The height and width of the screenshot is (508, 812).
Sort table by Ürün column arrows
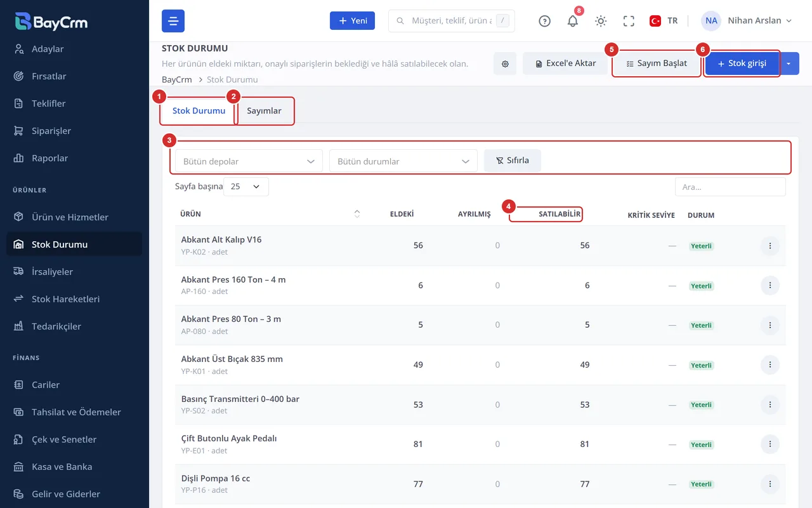(x=357, y=214)
